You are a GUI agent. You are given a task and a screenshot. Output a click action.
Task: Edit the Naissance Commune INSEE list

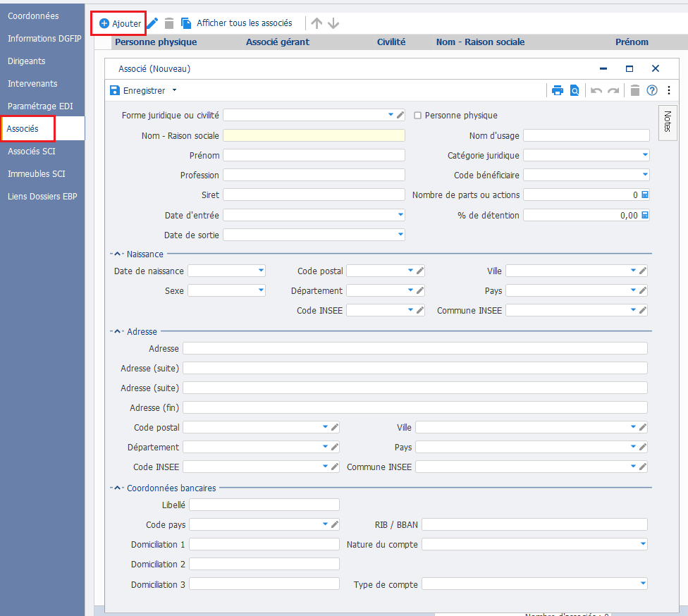pos(643,310)
